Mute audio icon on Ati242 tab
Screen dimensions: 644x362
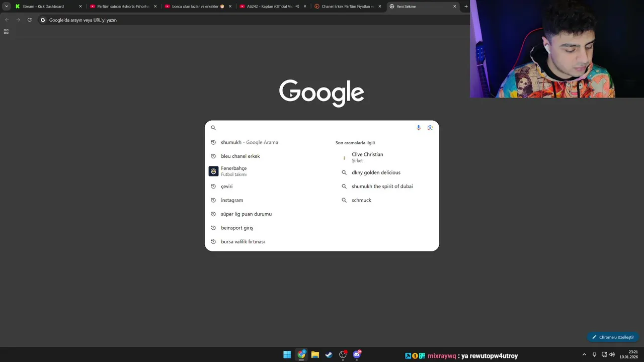[x=297, y=7]
